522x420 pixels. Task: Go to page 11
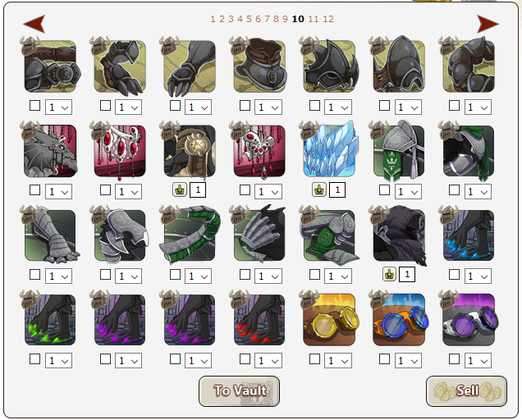point(314,19)
